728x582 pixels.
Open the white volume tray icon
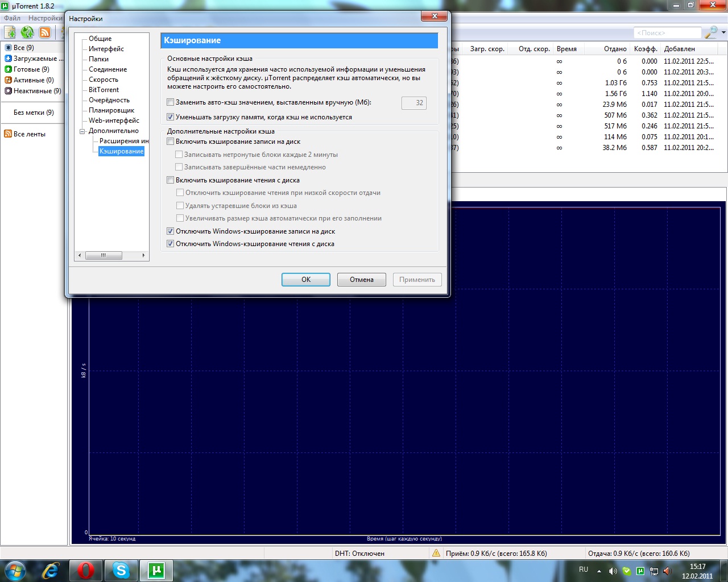point(613,571)
